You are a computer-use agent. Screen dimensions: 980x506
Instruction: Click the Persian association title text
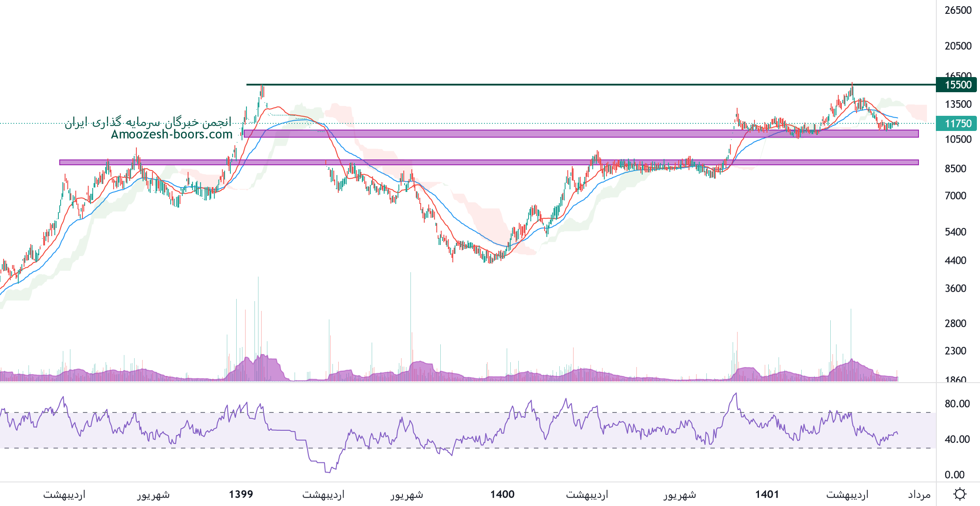(x=148, y=122)
